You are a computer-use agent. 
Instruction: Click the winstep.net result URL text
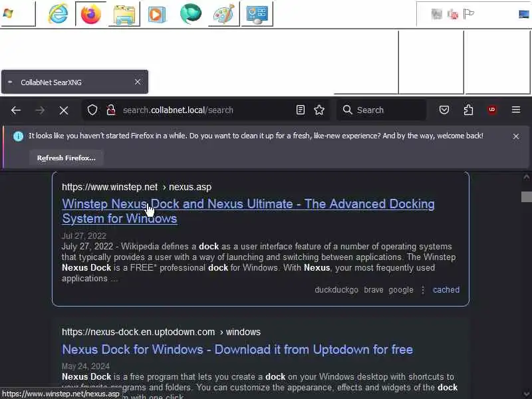pos(136,187)
